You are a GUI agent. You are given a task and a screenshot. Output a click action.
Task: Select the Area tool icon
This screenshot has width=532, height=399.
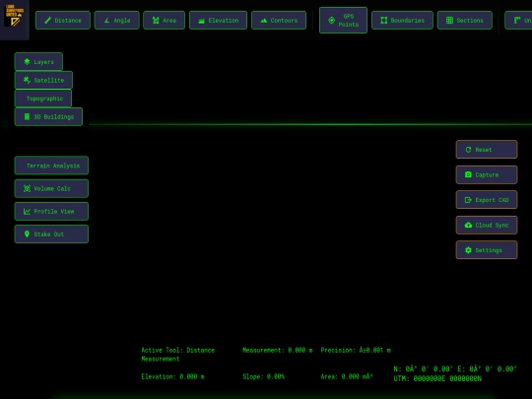(156, 21)
